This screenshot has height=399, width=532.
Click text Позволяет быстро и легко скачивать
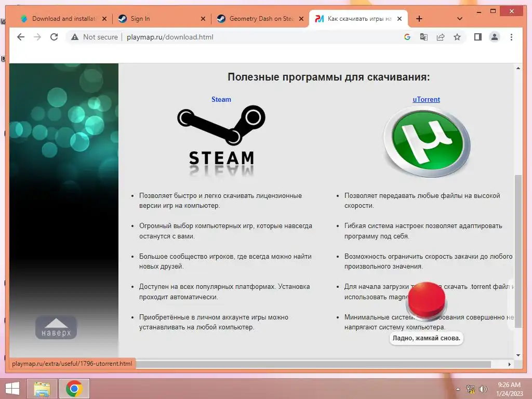tap(220, 201)
